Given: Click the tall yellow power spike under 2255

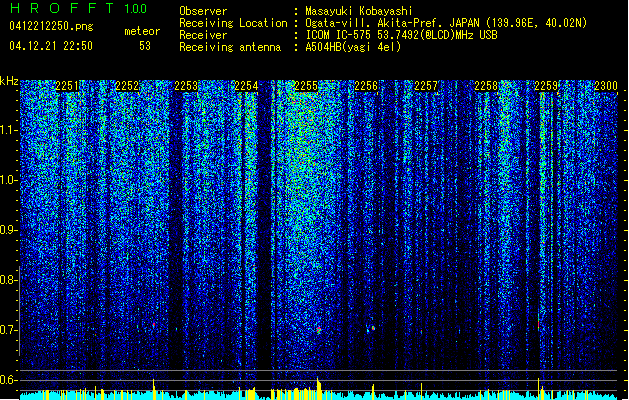Looking at the screenshot, I should coord(318,388).
